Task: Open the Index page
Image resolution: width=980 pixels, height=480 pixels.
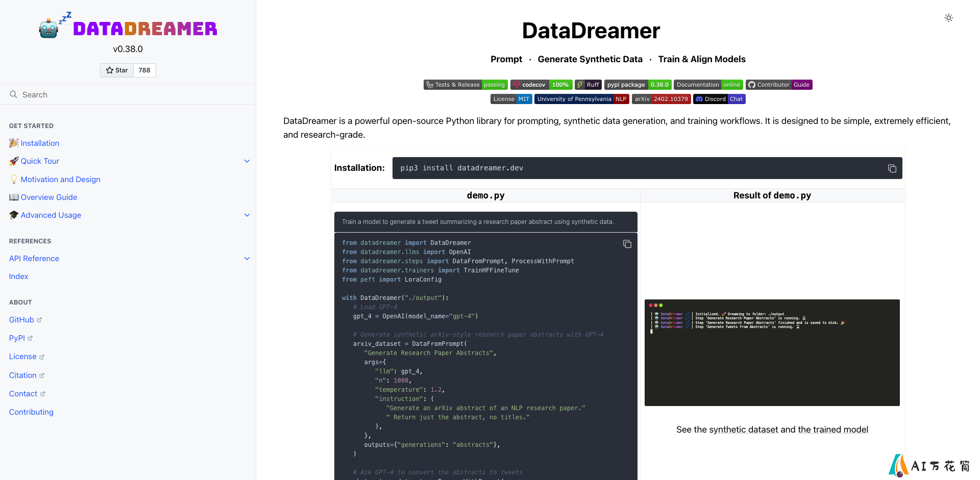Action: (18, 276)
